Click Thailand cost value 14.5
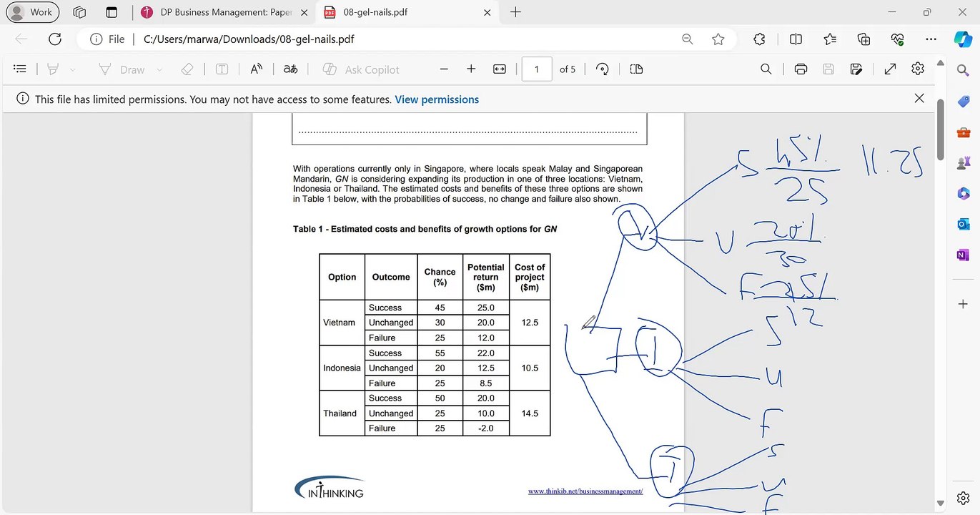The width and height of the screenshot is (980, 515). (530, 413)
